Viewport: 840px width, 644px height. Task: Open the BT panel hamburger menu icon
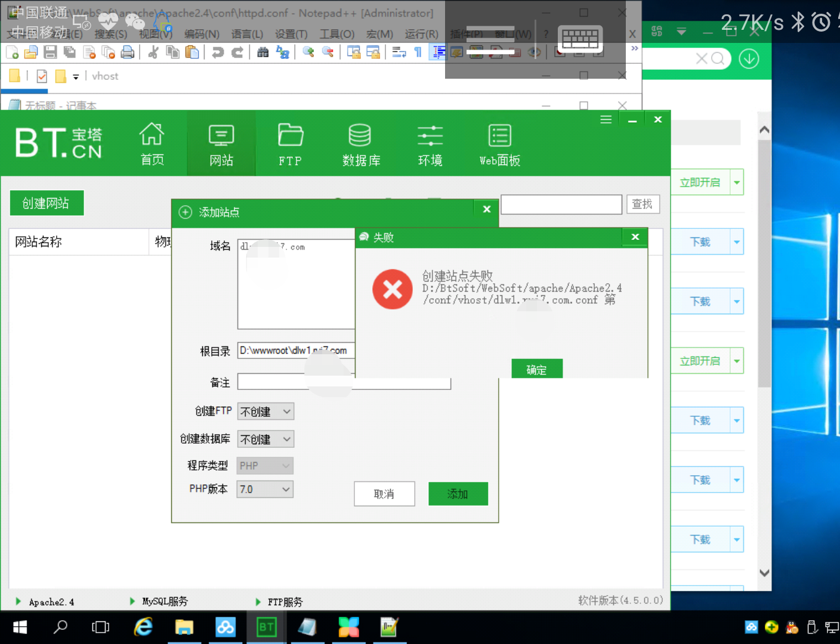606,119
